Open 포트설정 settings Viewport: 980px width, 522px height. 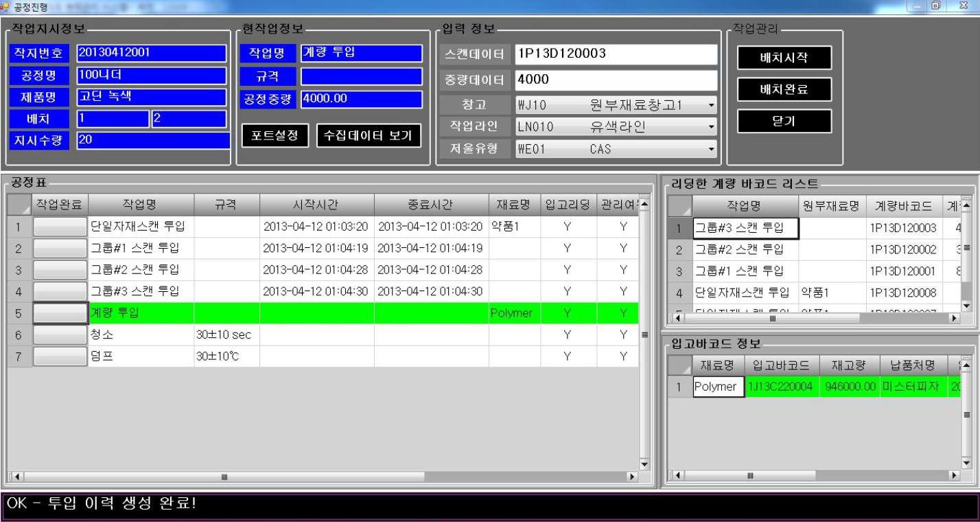(x=275, y=135)
